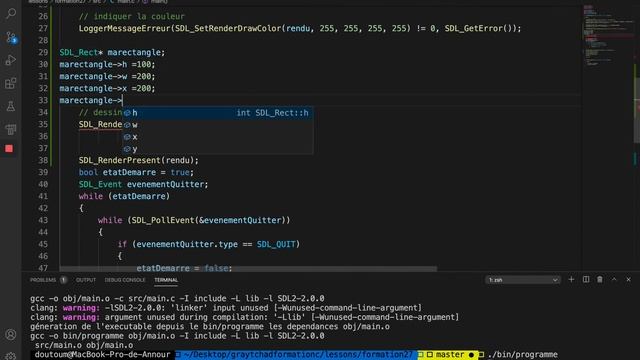The height and width of the screenshot is (360, 640).
Task: Switch to the Problems tab
Action: [x=43, y=280]
